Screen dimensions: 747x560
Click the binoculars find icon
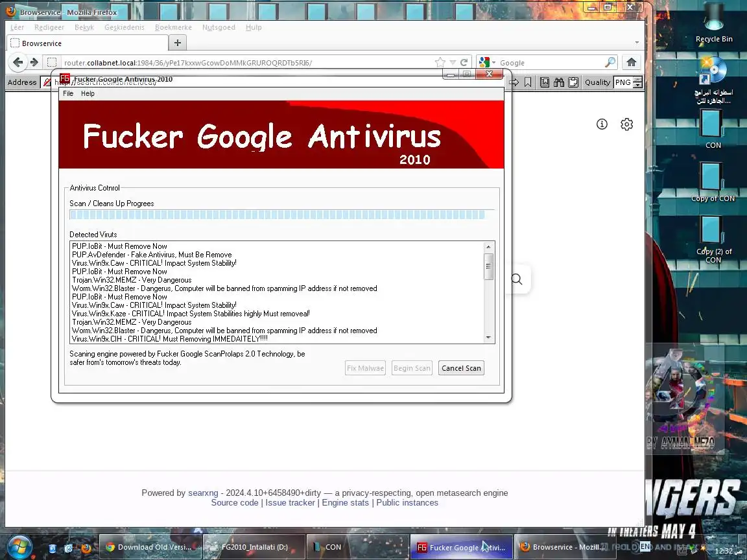click(559, 82)
